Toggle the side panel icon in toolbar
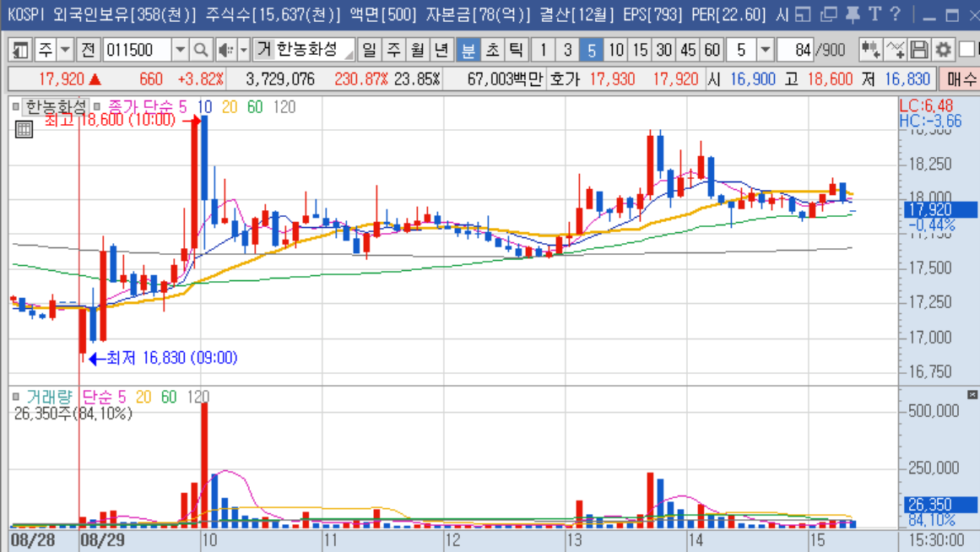 20,50
